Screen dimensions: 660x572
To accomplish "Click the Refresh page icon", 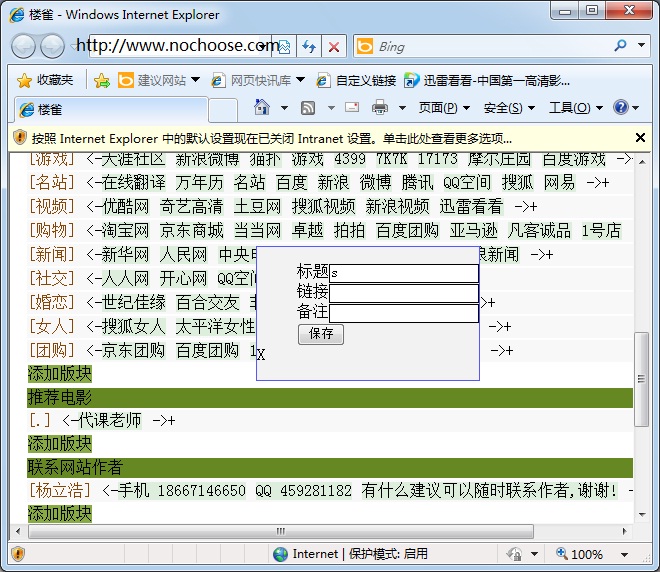I will (x=309, y=46).
